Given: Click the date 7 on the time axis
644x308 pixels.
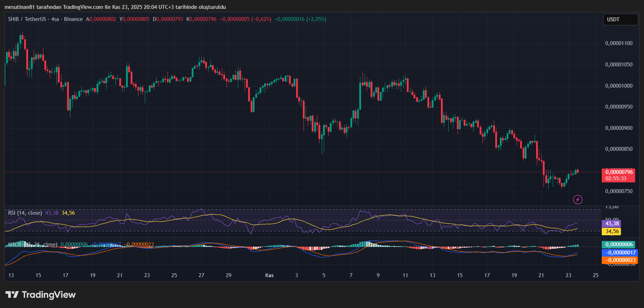Looking at the screenshot, I should click(x=351, y=275).
